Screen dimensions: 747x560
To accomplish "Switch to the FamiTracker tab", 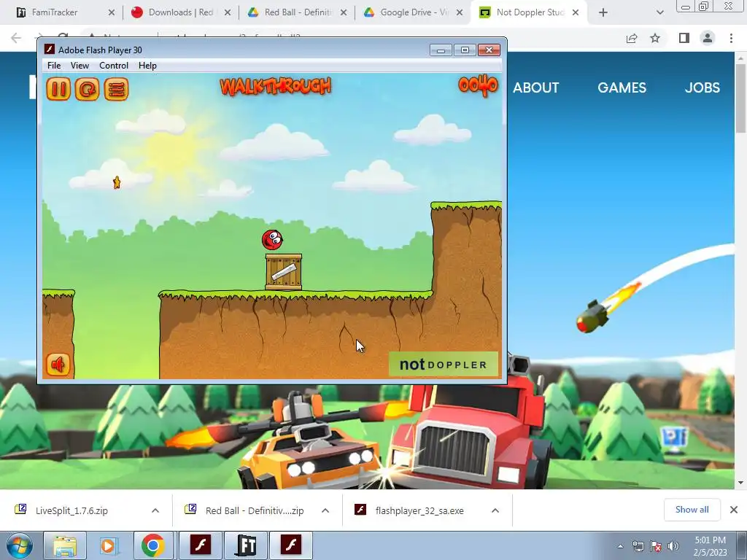I will click(61, 12).
